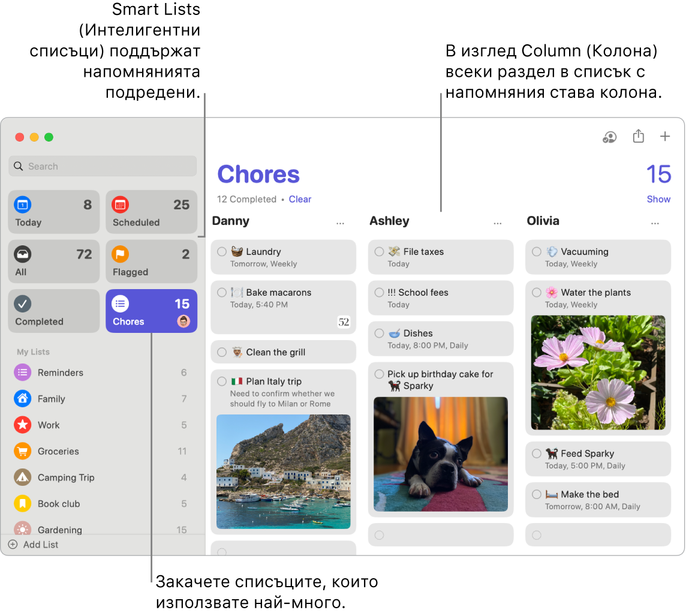This screenshot has height=616, width=686.
Task: Clear the 12 completed reminders
Action: click(300, 199)
